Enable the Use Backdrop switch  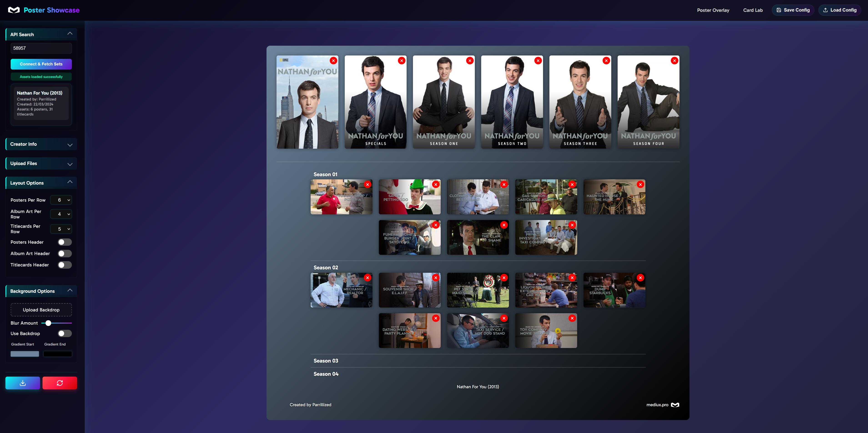(65, 333)
